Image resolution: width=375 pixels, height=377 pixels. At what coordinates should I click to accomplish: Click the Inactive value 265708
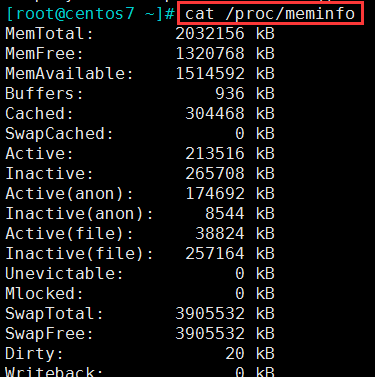[x=215, y=174]
